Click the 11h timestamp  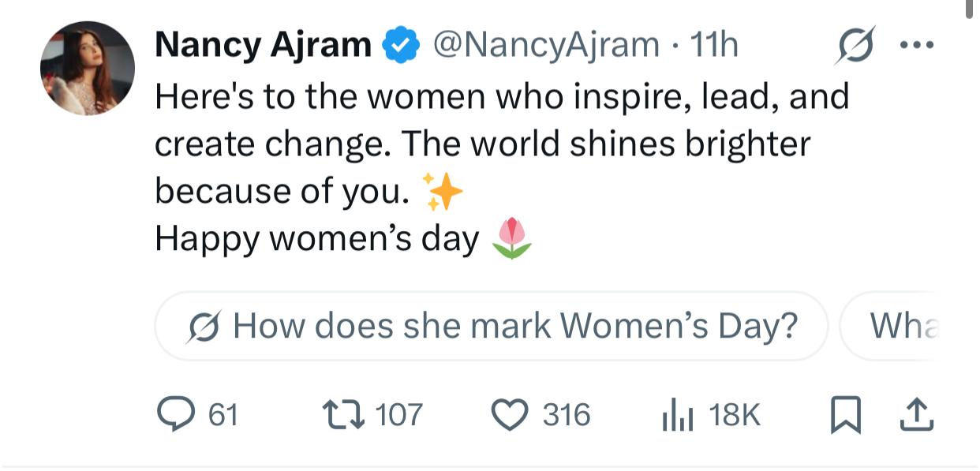click(714, 45)
